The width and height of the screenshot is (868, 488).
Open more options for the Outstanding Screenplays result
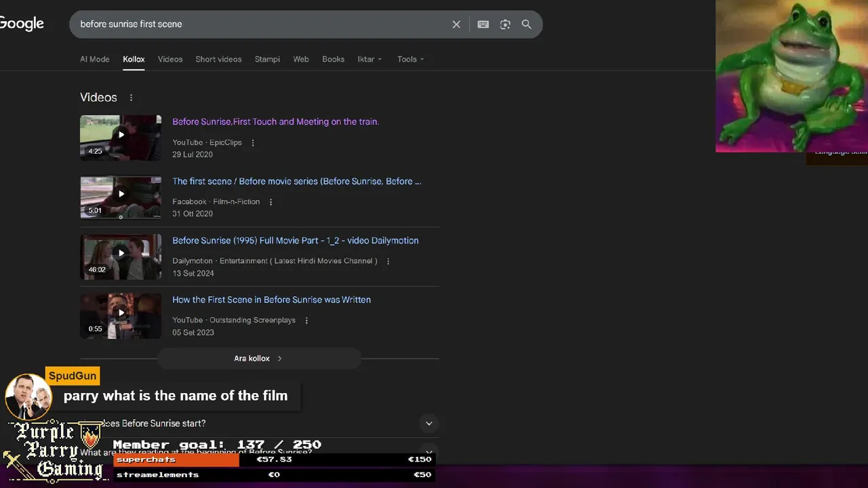[x=307, y=321]
